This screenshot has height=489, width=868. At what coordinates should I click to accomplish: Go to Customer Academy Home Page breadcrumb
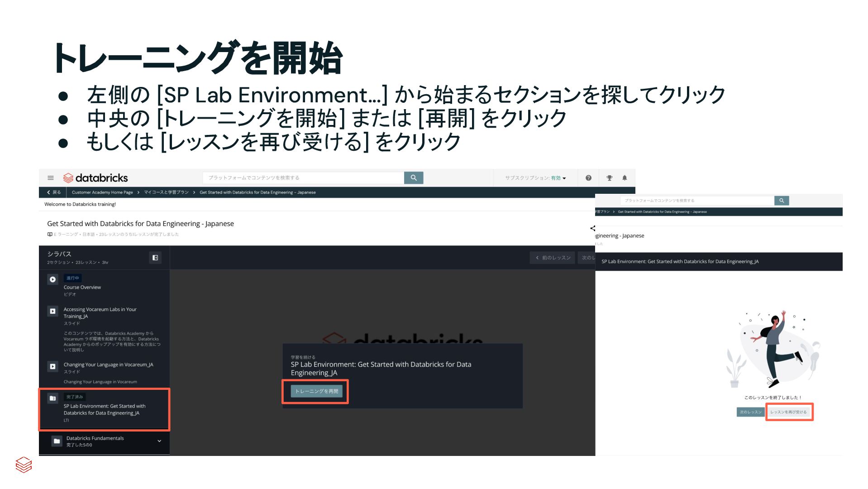(102, 192)
